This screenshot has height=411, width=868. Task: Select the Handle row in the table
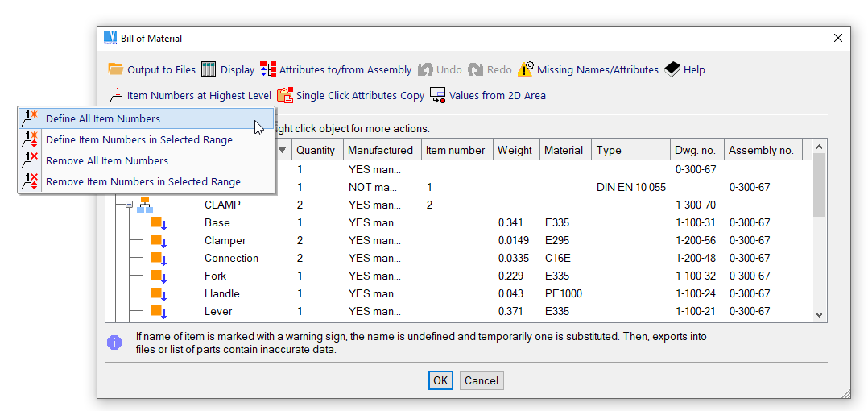[x=222, y=293]
